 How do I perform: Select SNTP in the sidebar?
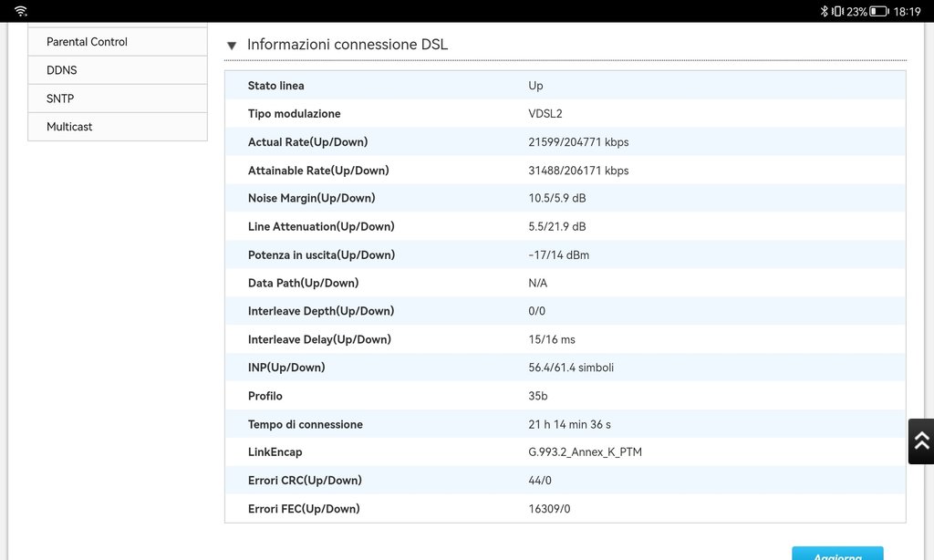point(60,99)
